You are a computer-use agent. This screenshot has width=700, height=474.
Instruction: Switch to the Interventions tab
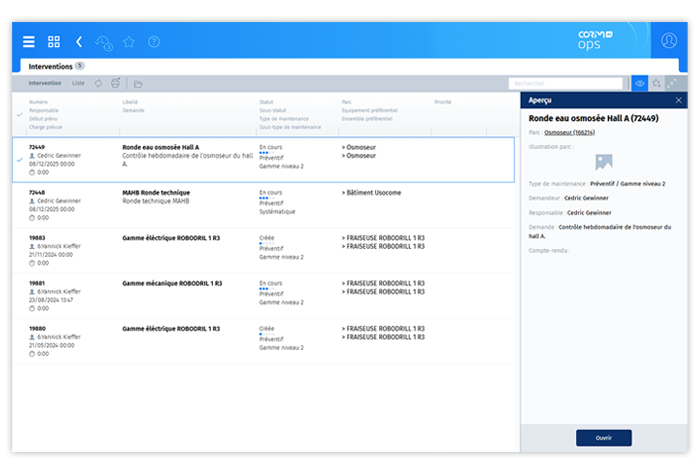click(x=50, y=66)
